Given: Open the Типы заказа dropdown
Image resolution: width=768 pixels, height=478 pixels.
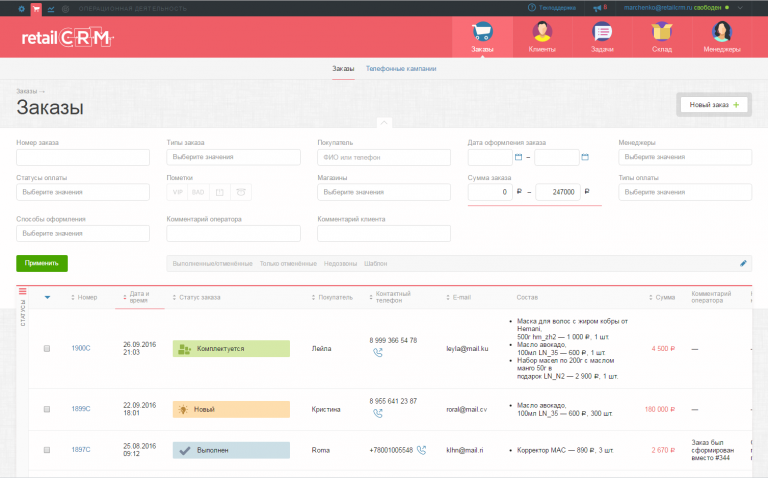Looking at the screenshot, I should (234, 157).
